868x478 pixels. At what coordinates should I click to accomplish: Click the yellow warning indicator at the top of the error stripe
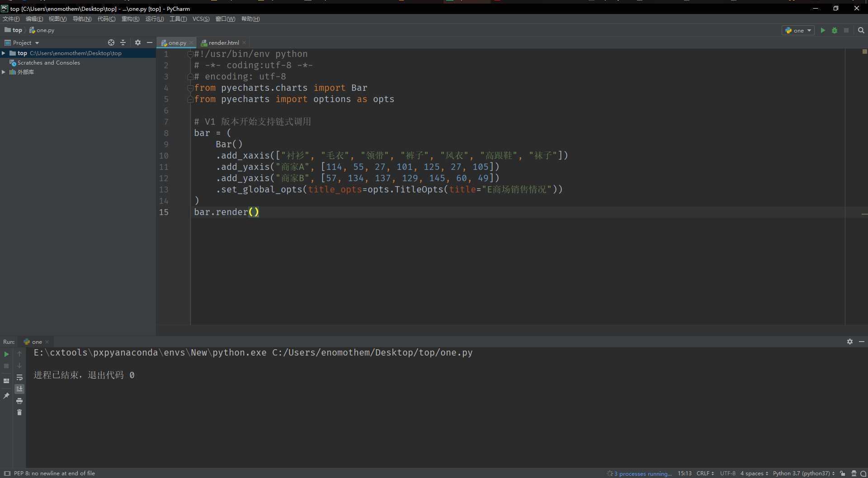(864, 52)
